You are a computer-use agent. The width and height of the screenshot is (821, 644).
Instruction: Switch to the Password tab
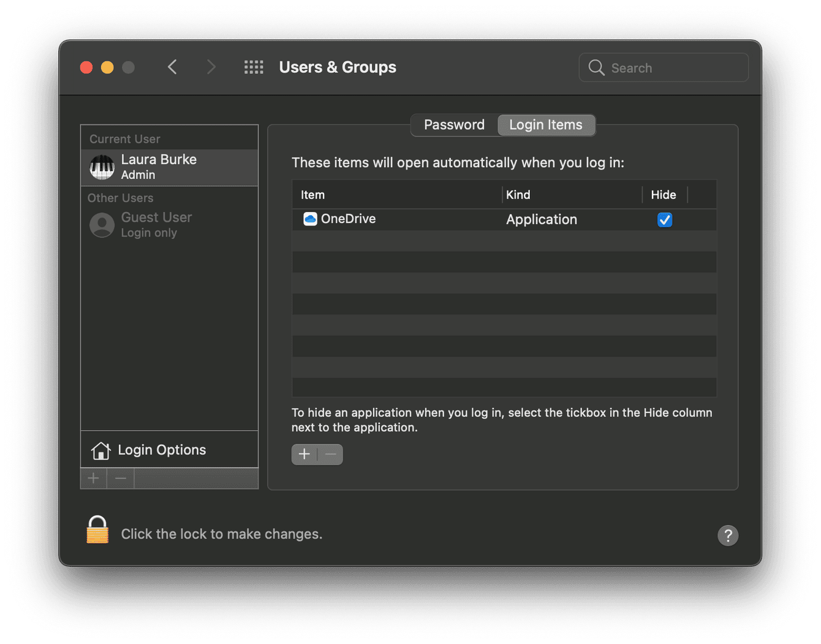(x=453, y=124)
